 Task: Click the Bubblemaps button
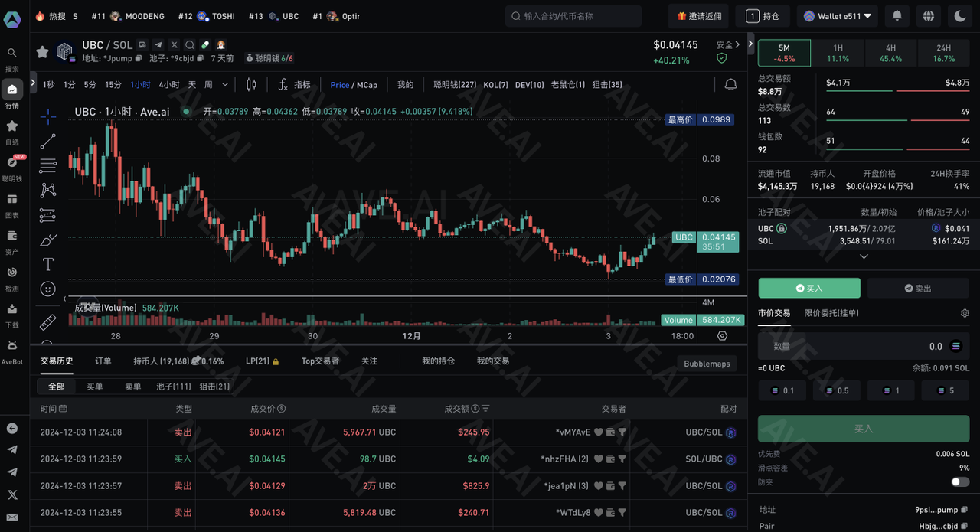[707, 364]
